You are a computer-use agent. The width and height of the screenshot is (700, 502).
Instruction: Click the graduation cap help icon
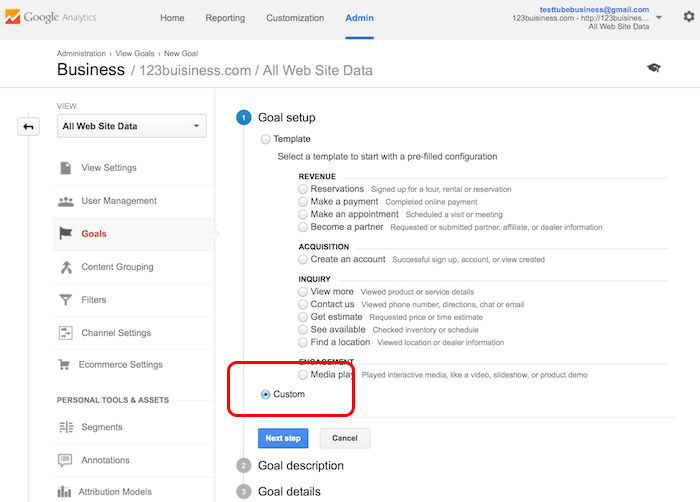click(653, 68)
